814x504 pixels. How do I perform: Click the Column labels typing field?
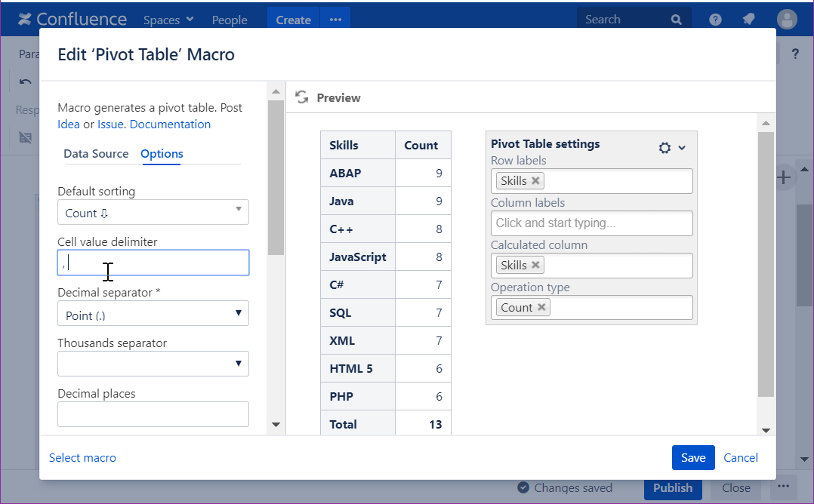click(x=591, y=223)
